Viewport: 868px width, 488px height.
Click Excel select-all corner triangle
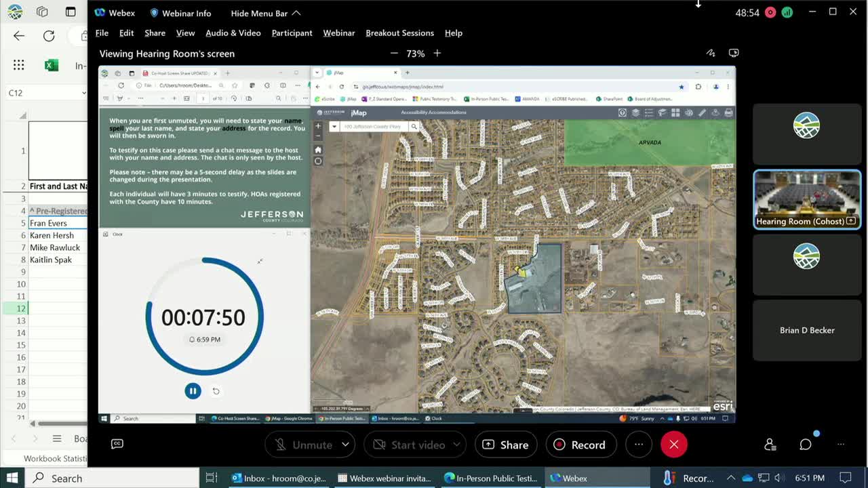click(x=22, y=116)
